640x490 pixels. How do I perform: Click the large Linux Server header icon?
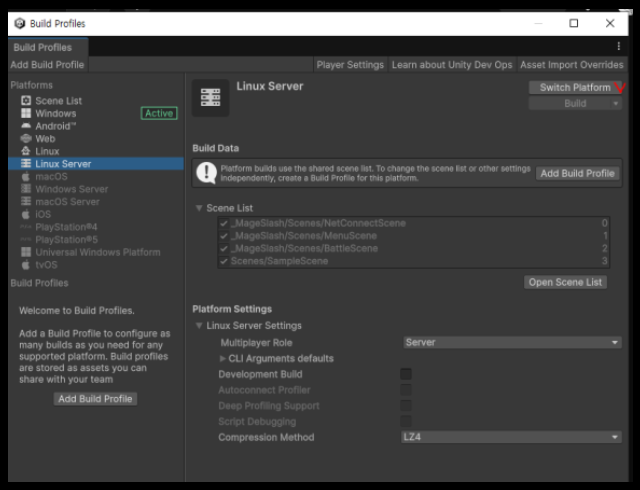pos(211,98)
